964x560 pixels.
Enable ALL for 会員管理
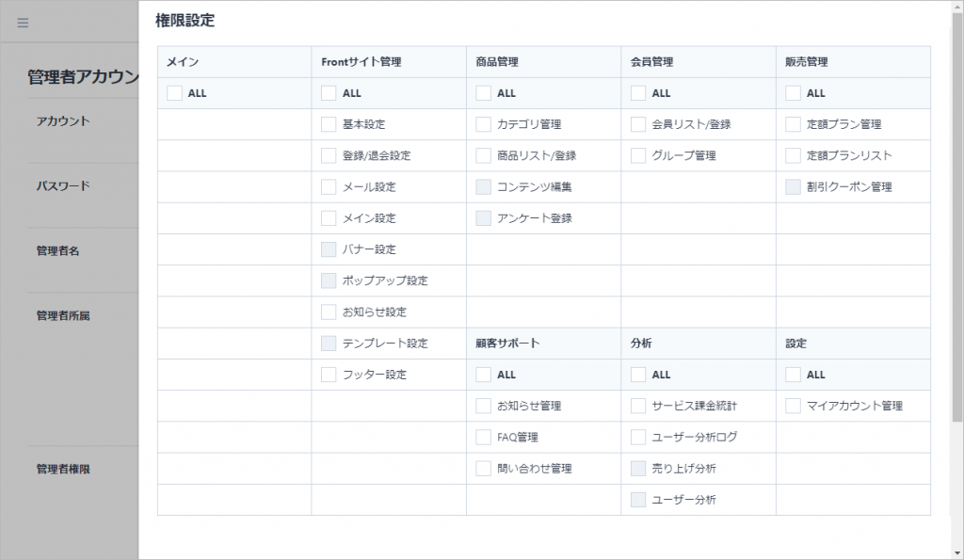[638, 93]
